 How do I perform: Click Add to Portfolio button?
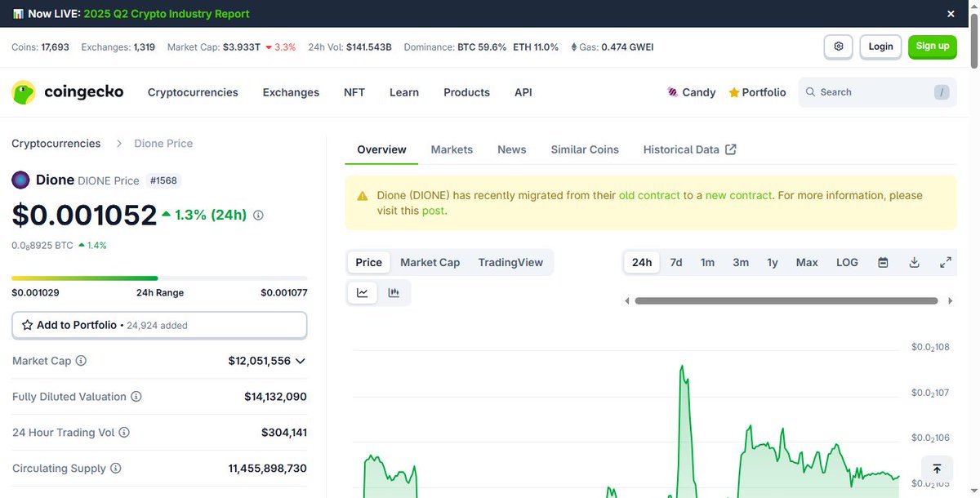tap(159, 325)
